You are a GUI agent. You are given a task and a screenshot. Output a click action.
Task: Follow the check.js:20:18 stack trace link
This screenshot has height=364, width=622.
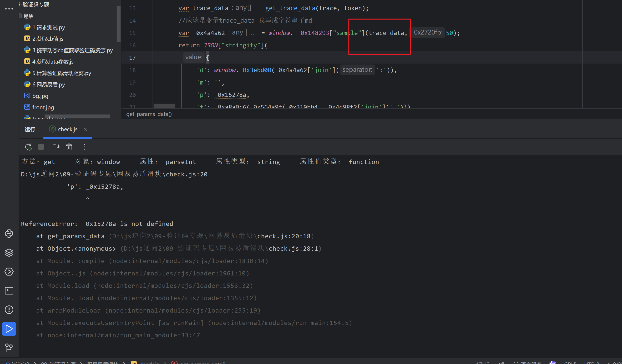click(284, 236)
